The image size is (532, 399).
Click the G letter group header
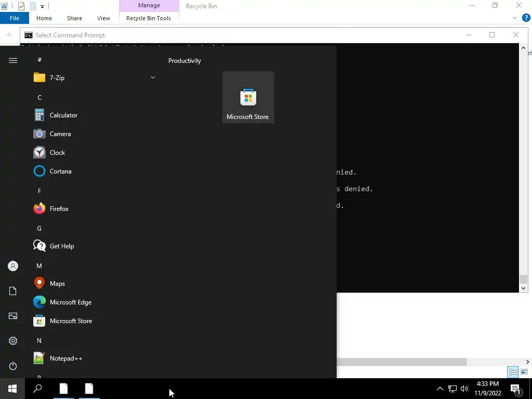(x=39, y=229)
